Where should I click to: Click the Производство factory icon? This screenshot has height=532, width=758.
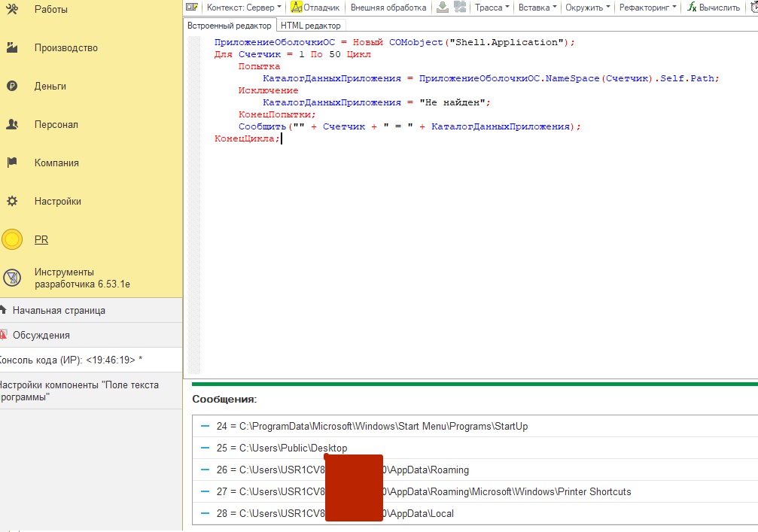pyautogui.click(x=12, y=48)
